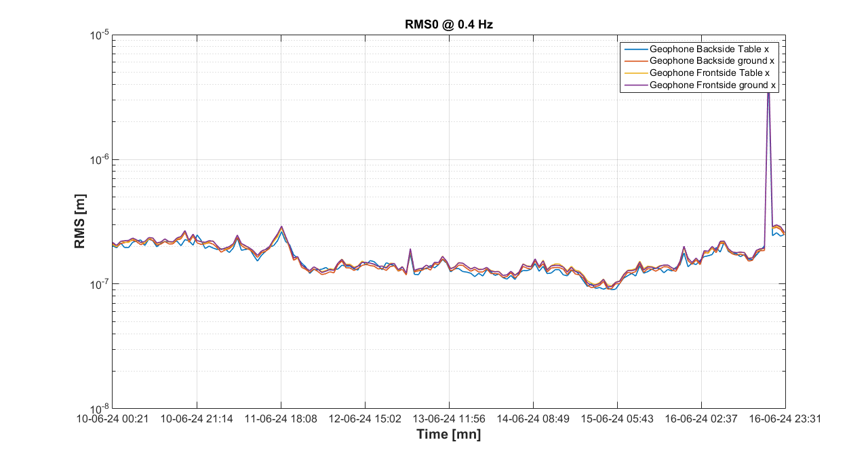Click the x-axis tick label 10-06-24 00:21
Viewport: 868px width, 459px height.
point(113,419)
